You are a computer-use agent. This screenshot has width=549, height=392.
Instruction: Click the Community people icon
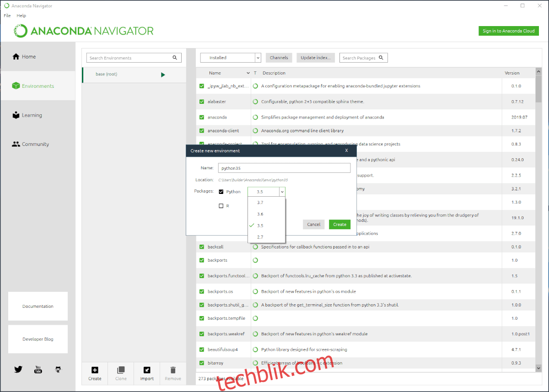coord(16,144)
